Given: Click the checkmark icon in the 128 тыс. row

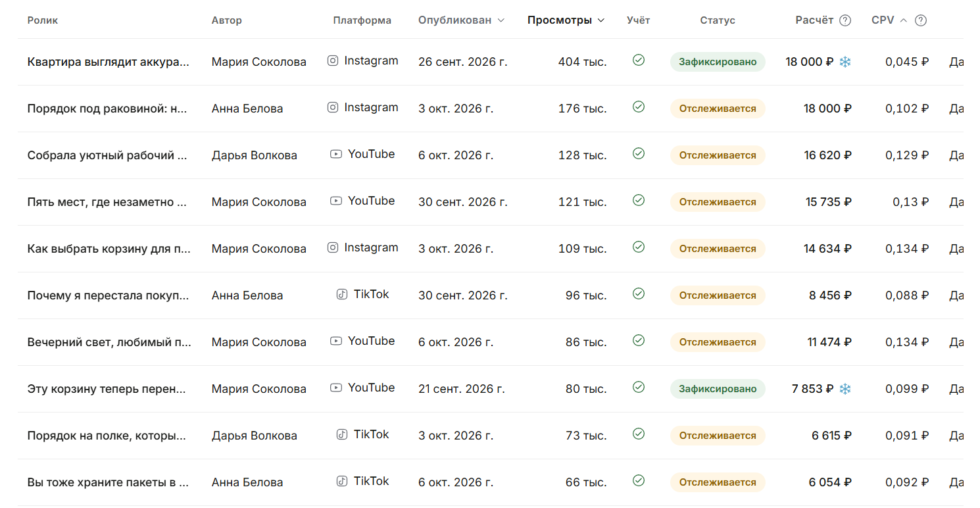Looking at the screenshot, I should click(638, 153).
